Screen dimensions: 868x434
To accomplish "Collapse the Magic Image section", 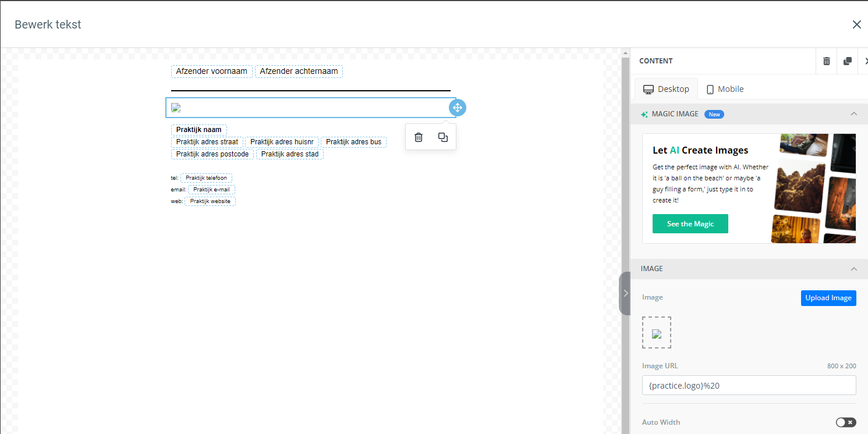I will 854,114.
